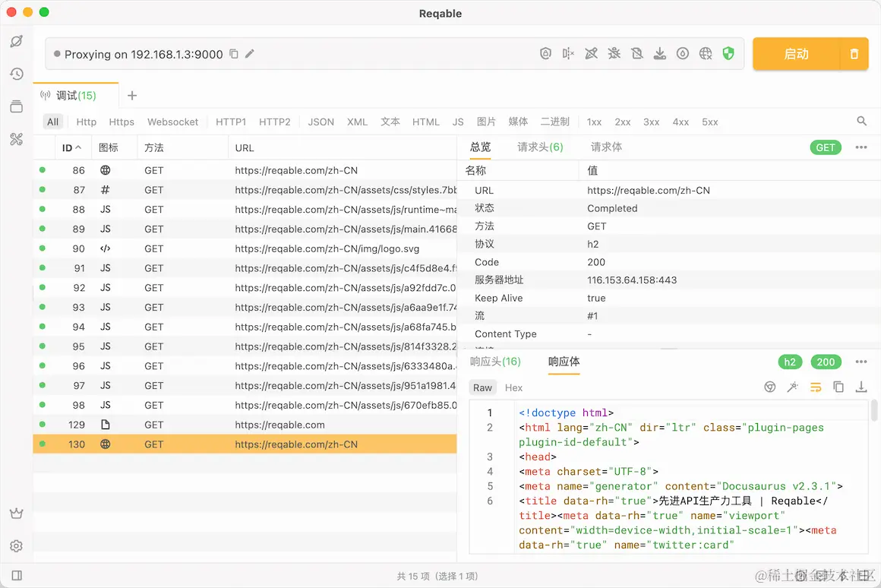
Task: Copy the proxy address 192.168.1.3:9000
Action: click(234, 54)
